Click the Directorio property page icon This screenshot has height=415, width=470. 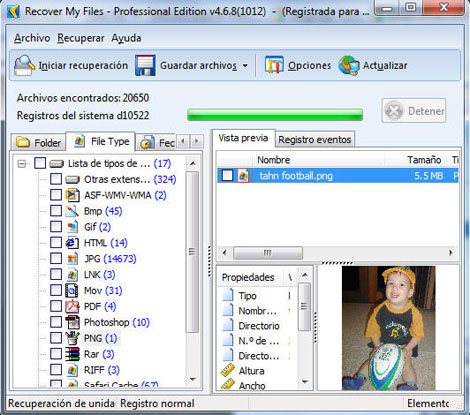228,325
